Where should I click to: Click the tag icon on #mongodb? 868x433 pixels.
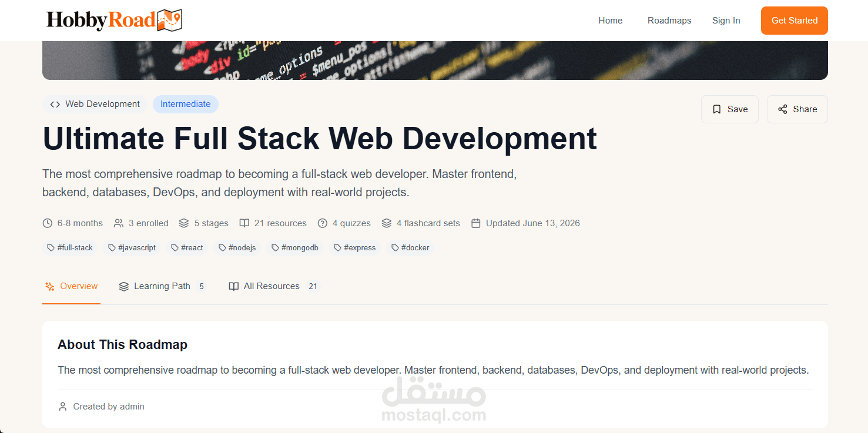(x=276, y=248)
